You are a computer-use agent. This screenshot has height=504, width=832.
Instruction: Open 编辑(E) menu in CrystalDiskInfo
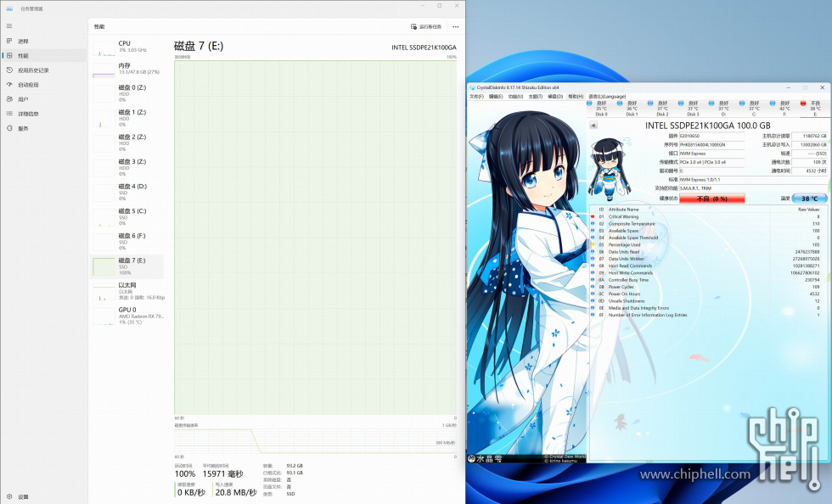coord(496,97)
